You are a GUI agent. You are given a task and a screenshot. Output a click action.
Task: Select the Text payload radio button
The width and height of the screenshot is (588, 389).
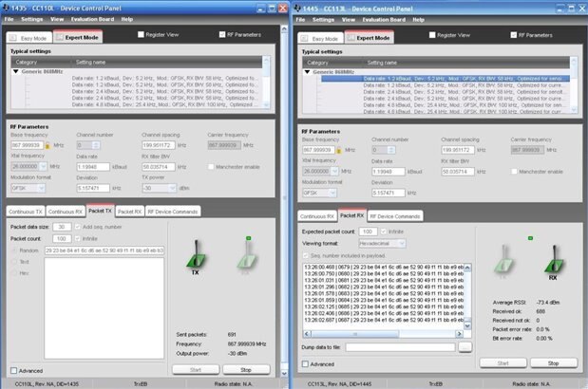click(14, 262)
